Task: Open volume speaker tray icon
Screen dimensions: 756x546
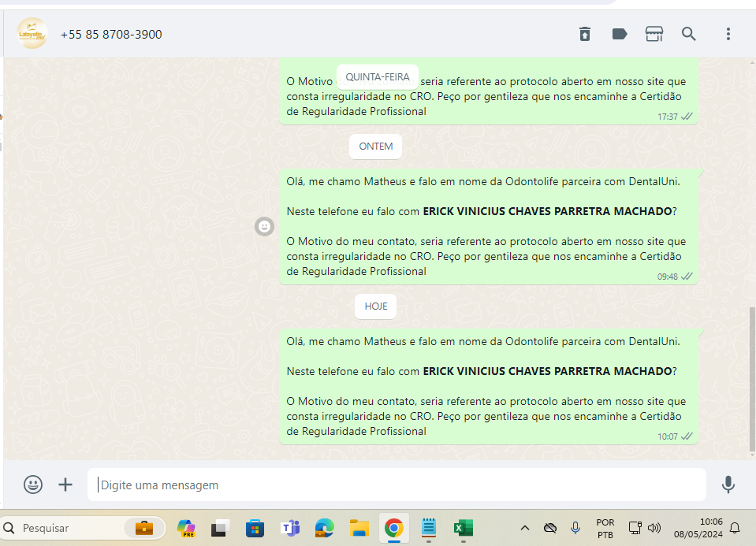Action: point(654,528)
